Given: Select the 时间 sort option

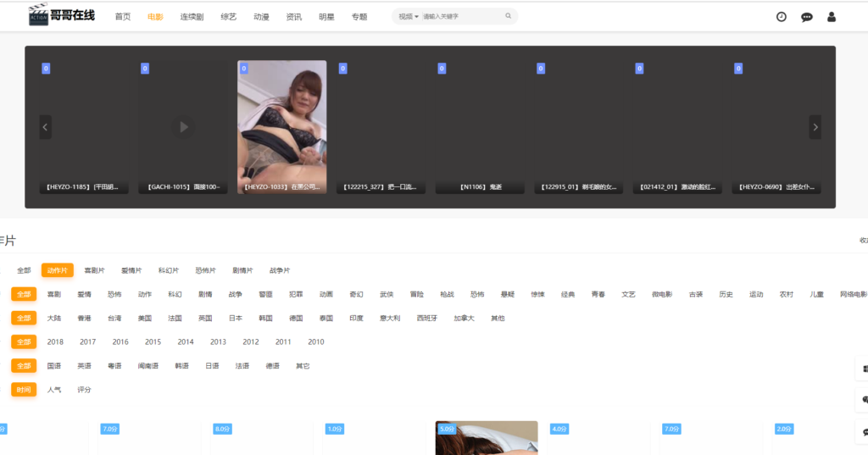Looking at the screenshot, I should click(x=24, y=390).
